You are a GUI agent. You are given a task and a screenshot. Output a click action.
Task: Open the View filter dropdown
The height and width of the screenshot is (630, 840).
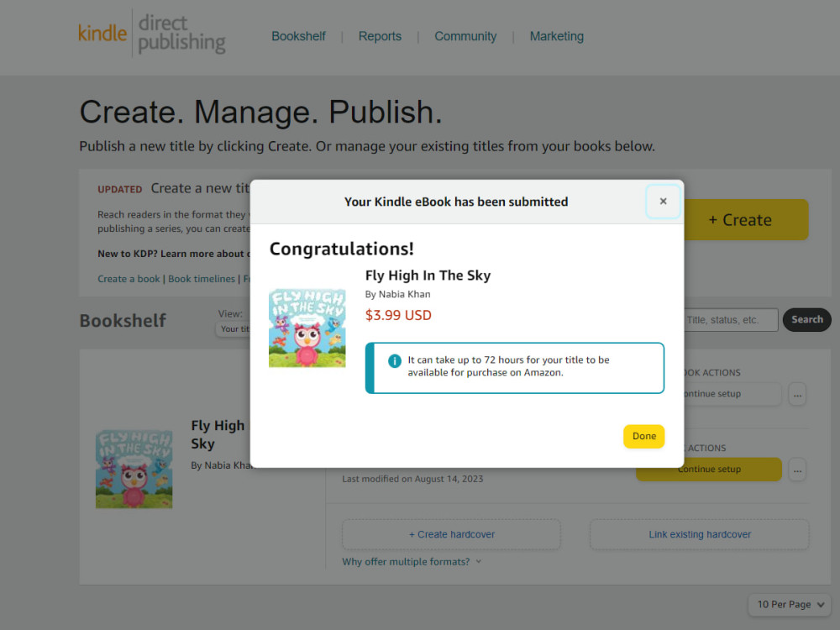click(234, 329)
